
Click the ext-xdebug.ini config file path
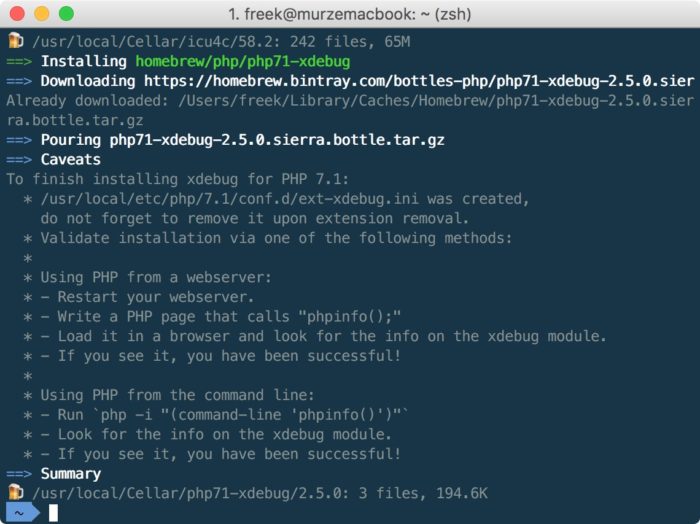(229, 199)
